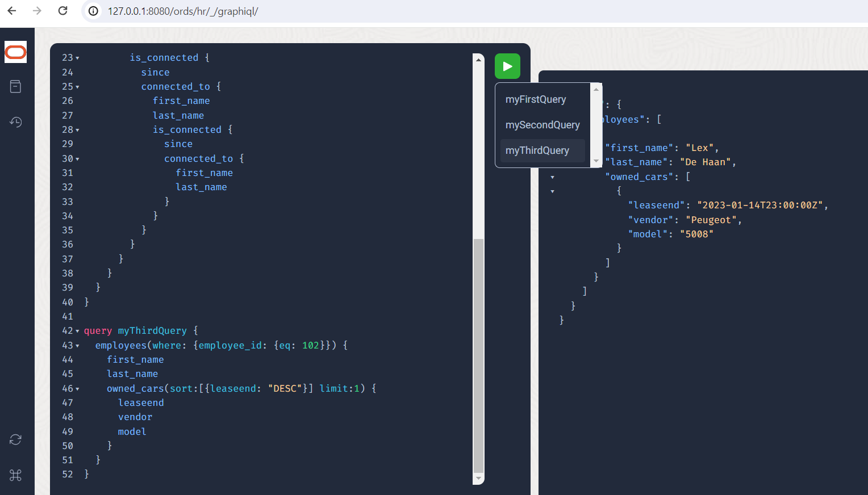This screenshot has width=868, height=495.
Task: Click 'limit:1' argument in owned_cars
Action: (339, 388)
